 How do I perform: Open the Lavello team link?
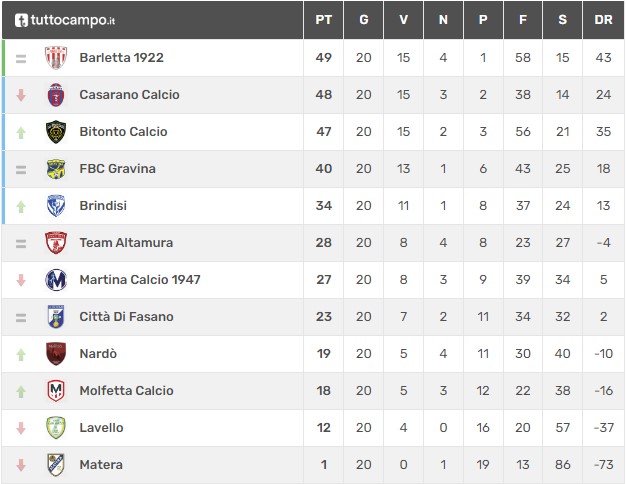101,428
